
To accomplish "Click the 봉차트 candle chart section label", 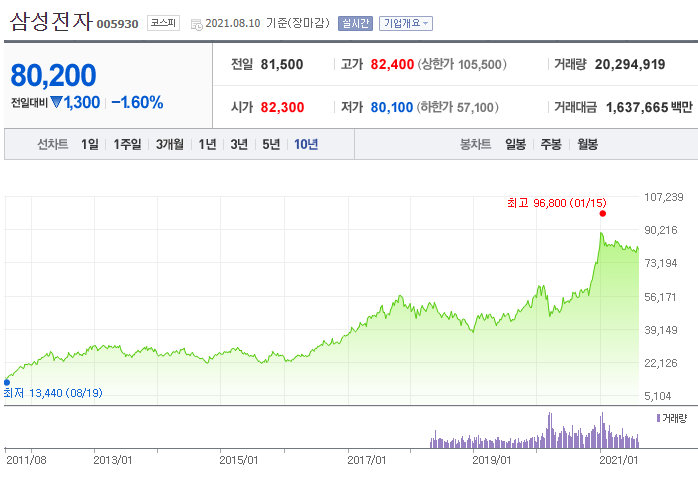I will [x=476, y=144].
